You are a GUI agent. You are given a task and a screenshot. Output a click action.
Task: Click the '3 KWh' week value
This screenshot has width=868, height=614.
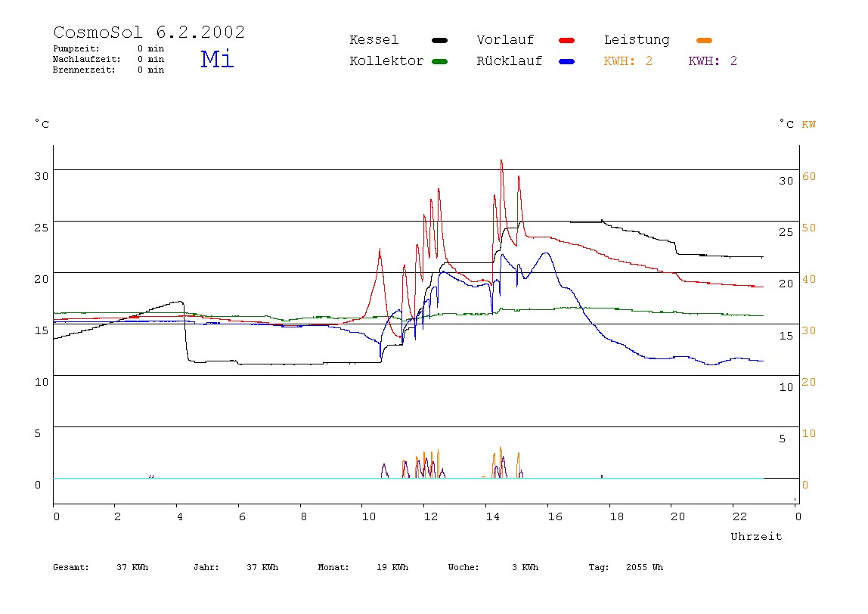(525, 567)
